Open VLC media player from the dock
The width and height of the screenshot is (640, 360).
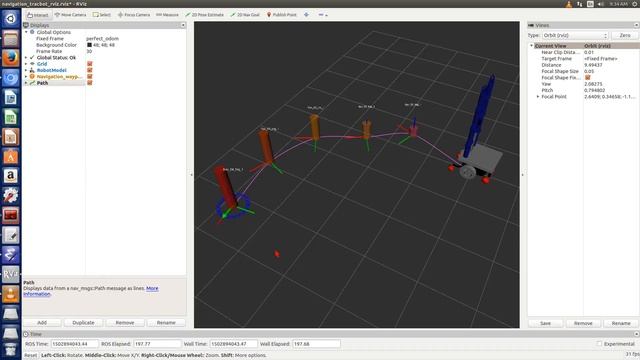coord(11,294)
